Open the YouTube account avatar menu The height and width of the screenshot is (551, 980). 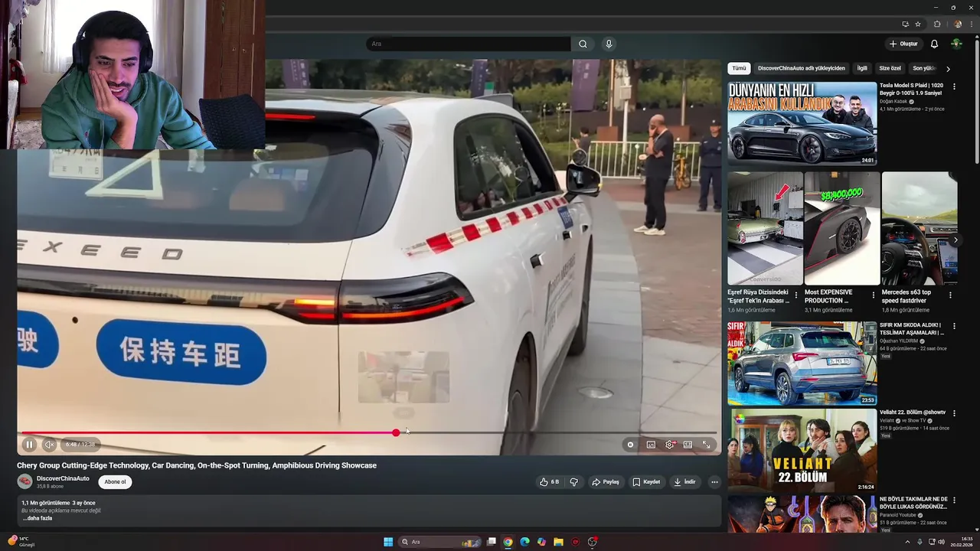point(957,44)
